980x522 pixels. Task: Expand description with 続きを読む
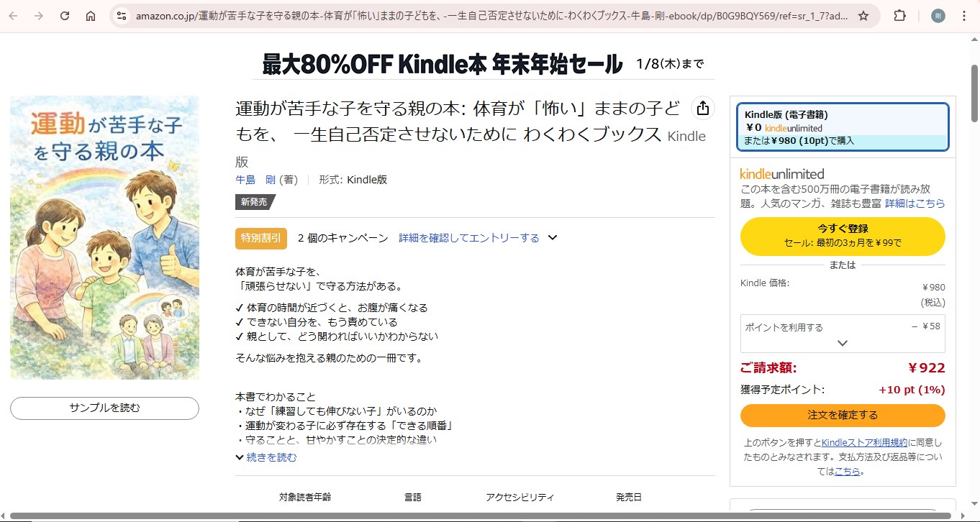(271, 457)
